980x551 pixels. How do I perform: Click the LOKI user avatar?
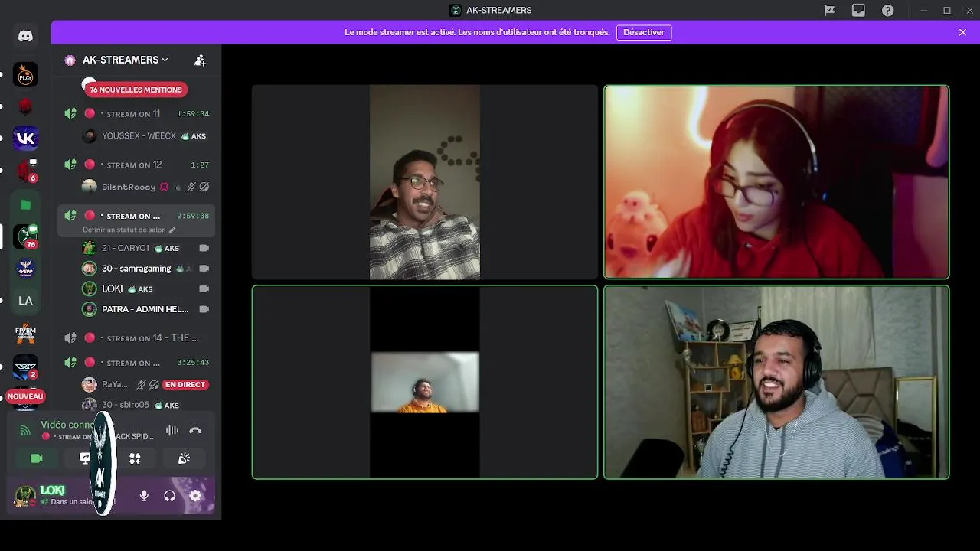(25, 496)
